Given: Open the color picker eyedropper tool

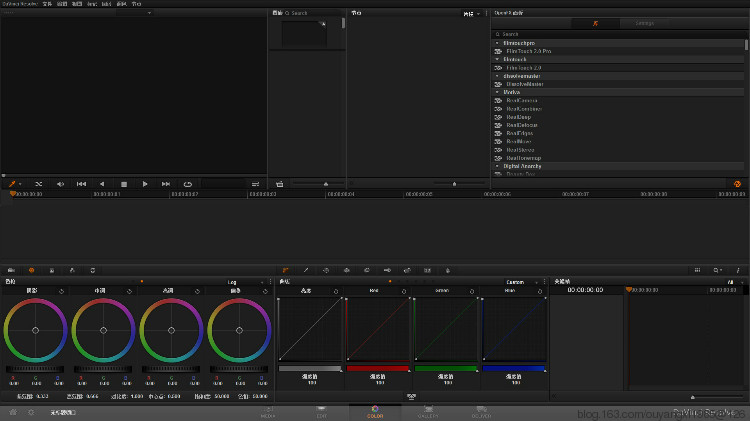Looking at the screenshot, I should click(x=13, y=184).
